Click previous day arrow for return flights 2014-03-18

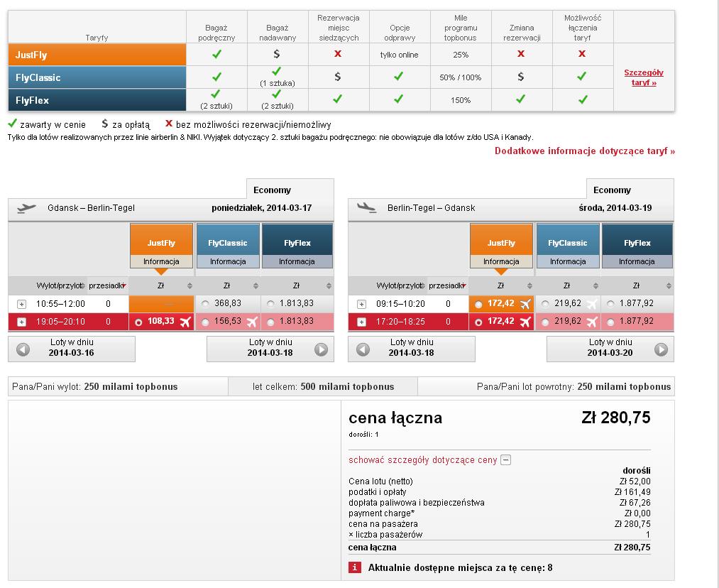point(363,349)
